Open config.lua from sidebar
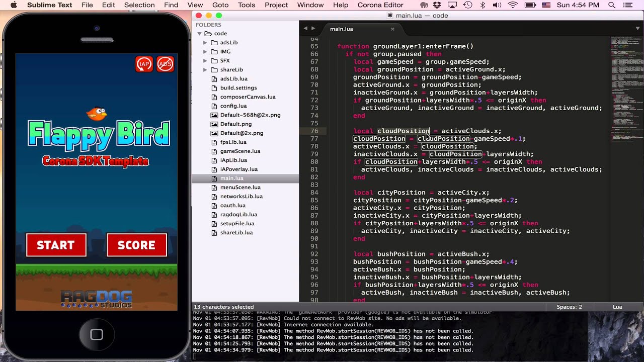Image resolution: width=644 pixels, height=362 pixels. coord(233,106)
